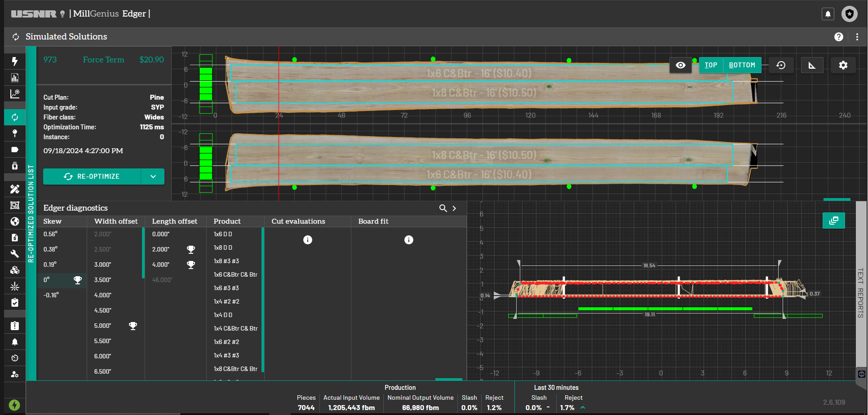Open the user account badge icon

click(x=850, y=14)
